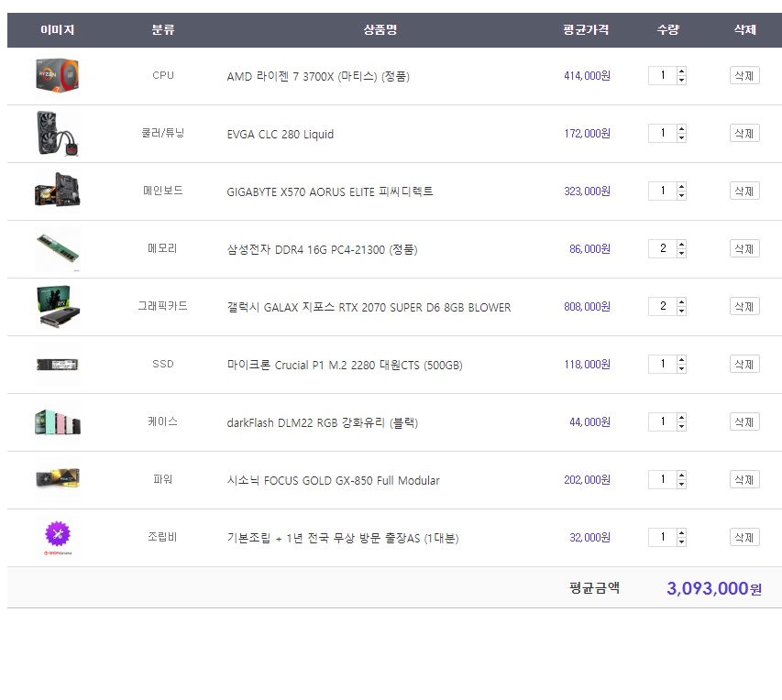
Task: Decrease quantity for EVGA CLC 280 Liquid
Action: click(681, 137)
